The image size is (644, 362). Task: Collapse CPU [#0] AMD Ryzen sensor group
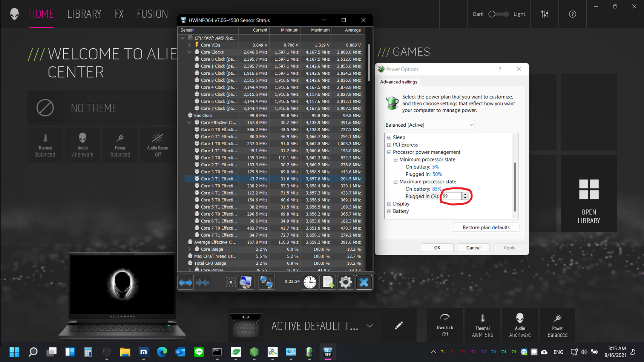coord(183,38)
